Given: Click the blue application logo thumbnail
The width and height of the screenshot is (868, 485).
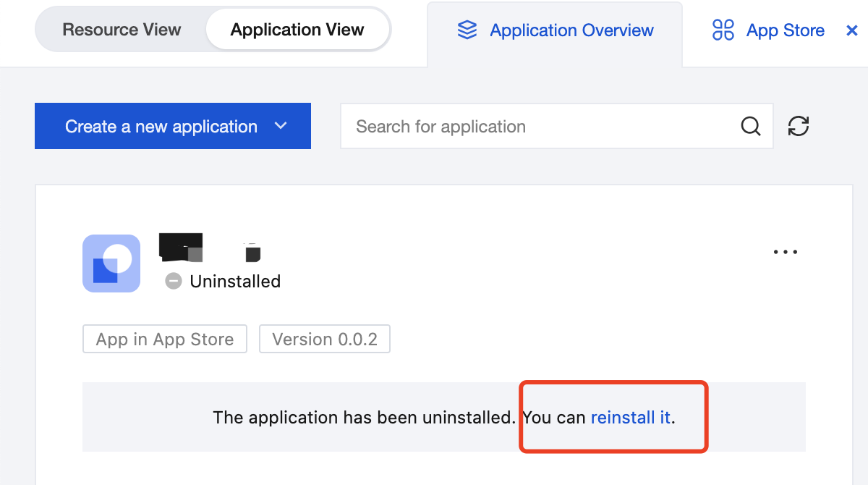Looking at the screenshot, I should tap(111, 263).
